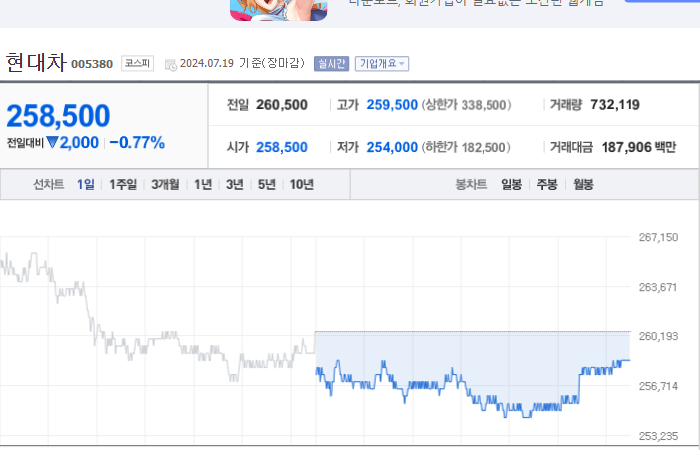Screen dimensions: 700x450
Task: Click the game advertisement banner image
Action: (279, 10)
